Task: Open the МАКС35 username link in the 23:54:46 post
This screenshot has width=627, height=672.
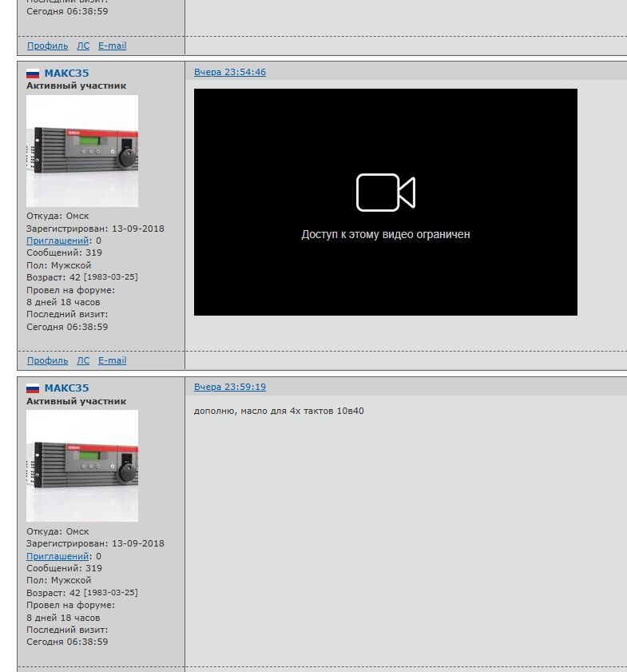Action: pyautogui.click(x=67, y=74)
